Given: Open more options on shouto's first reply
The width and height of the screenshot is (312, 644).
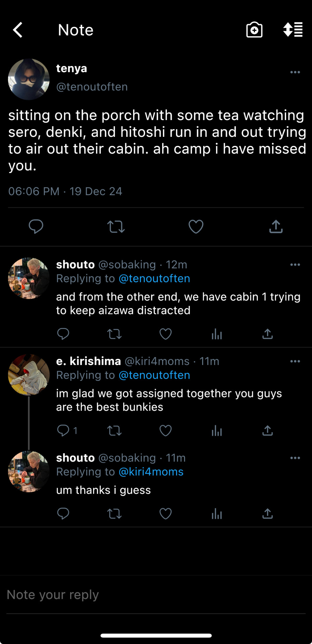Looking at the screenshot, I should [x=295, y=265].
